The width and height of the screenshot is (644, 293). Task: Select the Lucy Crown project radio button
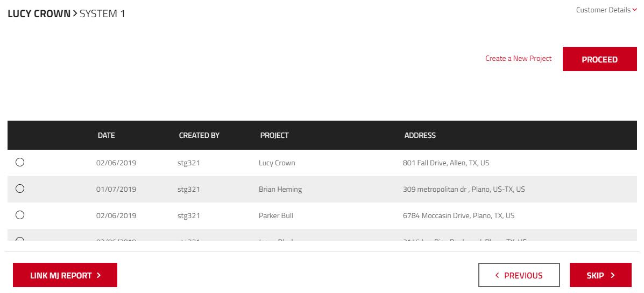20,162
